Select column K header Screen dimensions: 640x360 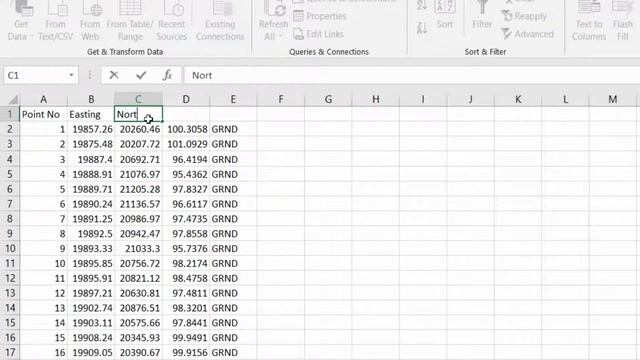coord(518,99)
